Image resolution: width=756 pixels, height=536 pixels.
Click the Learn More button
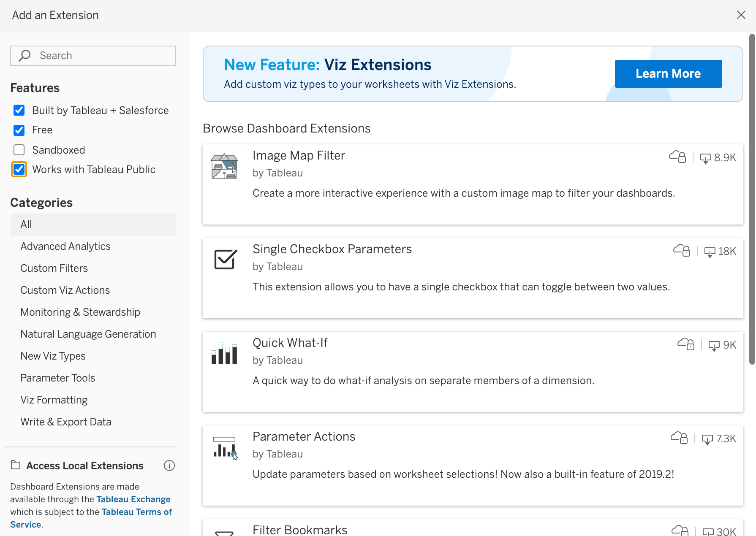pos(668,74)
